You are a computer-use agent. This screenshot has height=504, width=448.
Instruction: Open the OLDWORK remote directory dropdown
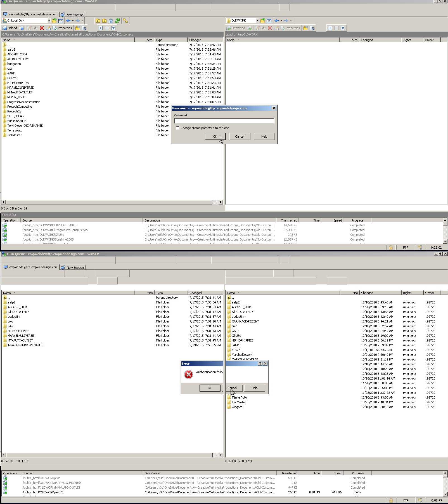coord(257,20)
